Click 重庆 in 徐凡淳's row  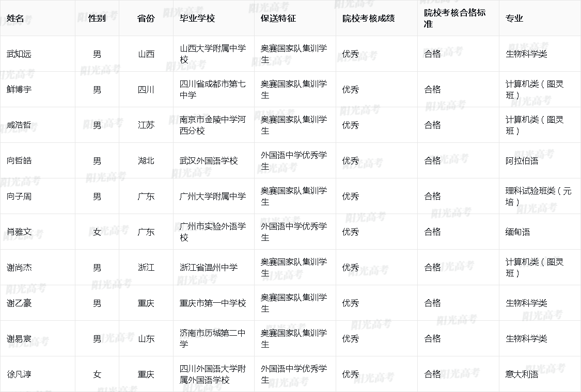pos(146,374)
